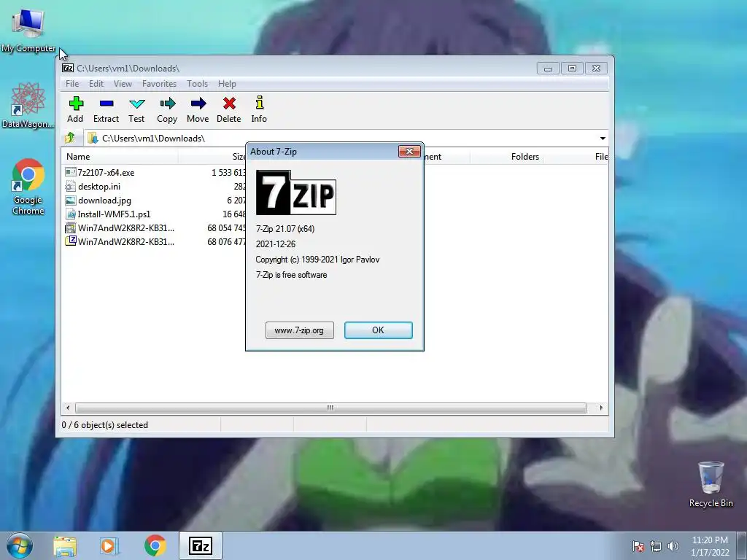Click the volume tray icon
747x560 pixels.
pos(673,546)
